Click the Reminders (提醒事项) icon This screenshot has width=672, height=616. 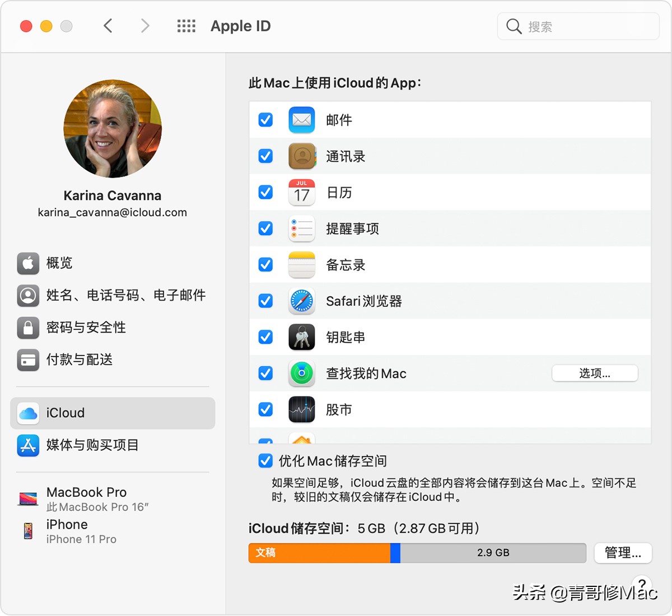pos(302,228)
